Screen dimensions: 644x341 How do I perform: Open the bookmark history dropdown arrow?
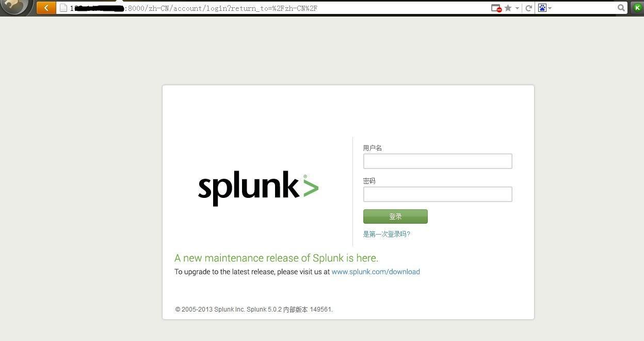(517, 8)
